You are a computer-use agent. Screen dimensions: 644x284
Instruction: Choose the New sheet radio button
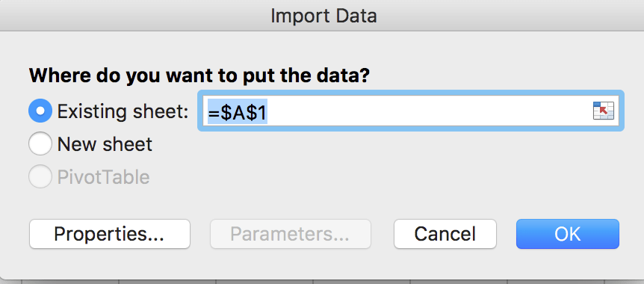tap(40, 143)
